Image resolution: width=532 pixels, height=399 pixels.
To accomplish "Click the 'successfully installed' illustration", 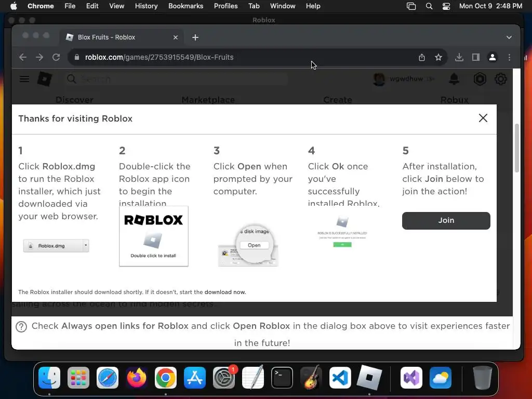I will click(x=342, y=231).
